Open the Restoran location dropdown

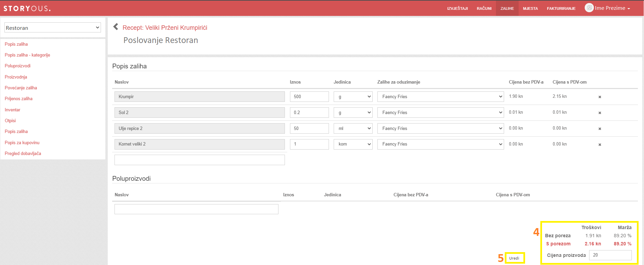(53, 28)
